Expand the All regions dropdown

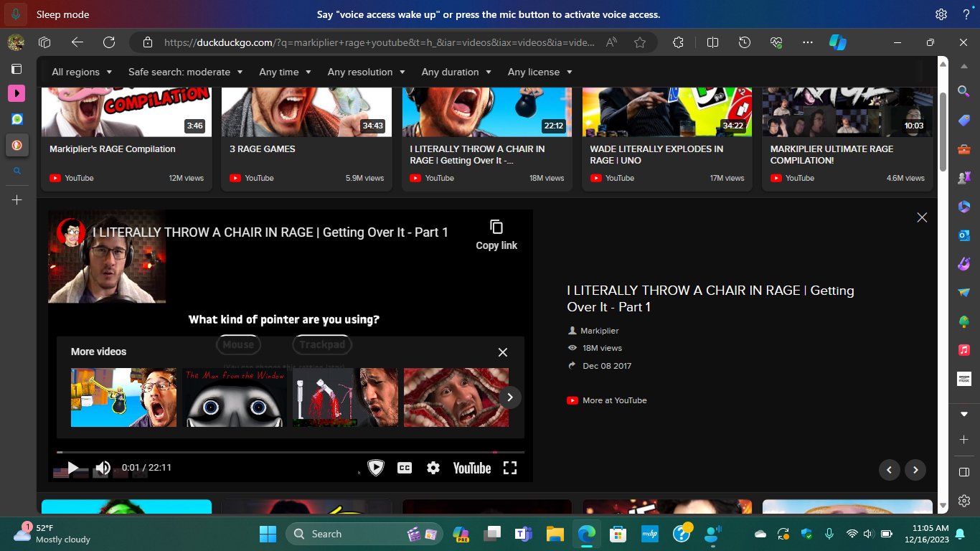(82, 72)
